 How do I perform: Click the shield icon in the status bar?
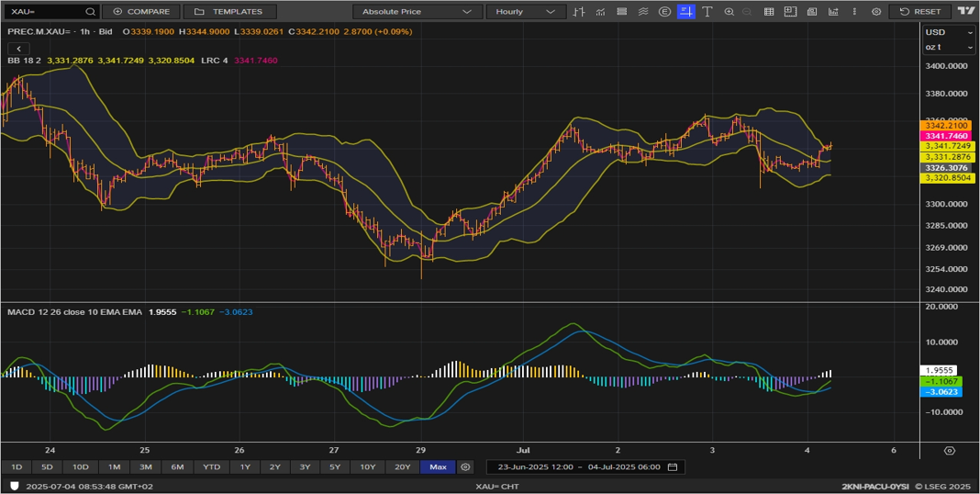click(15, 486)
